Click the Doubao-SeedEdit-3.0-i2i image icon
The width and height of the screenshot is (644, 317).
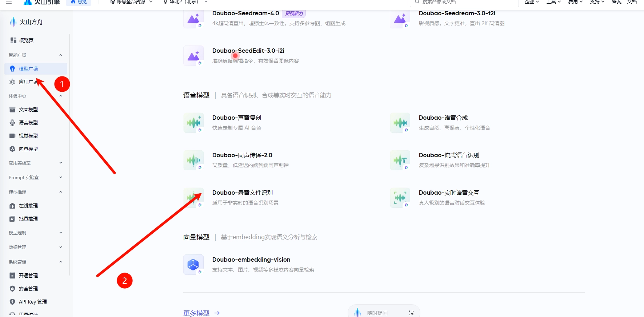point(193,56)
